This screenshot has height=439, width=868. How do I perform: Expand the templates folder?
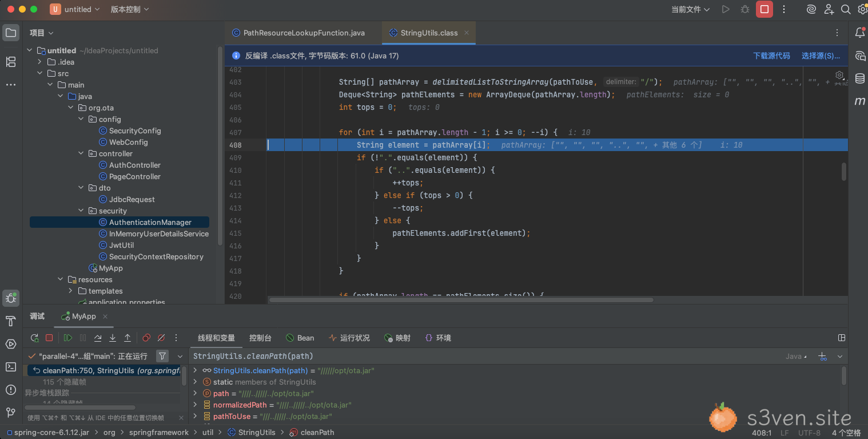pyautogui.click(x=70, y=291)
